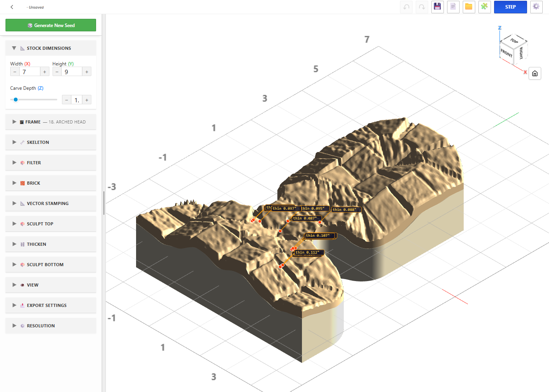Expand the Vector Stamping section triangle
This screenshot has height=392, width=549.
pos(14,203)
